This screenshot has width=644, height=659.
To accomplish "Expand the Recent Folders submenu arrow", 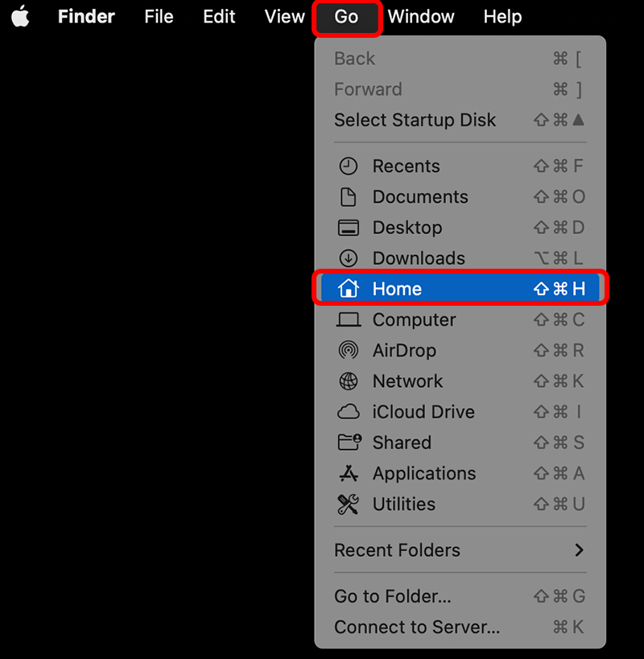I will 578,550.
